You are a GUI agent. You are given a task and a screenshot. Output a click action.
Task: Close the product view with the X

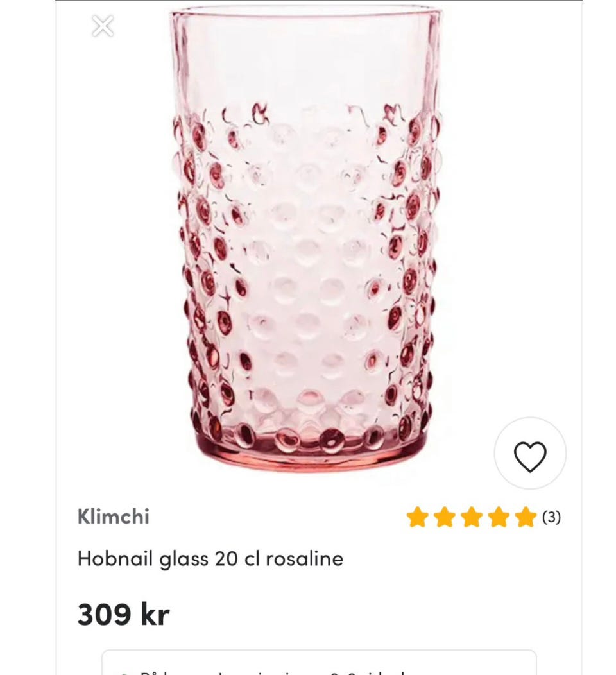click(x=103, y=26)
